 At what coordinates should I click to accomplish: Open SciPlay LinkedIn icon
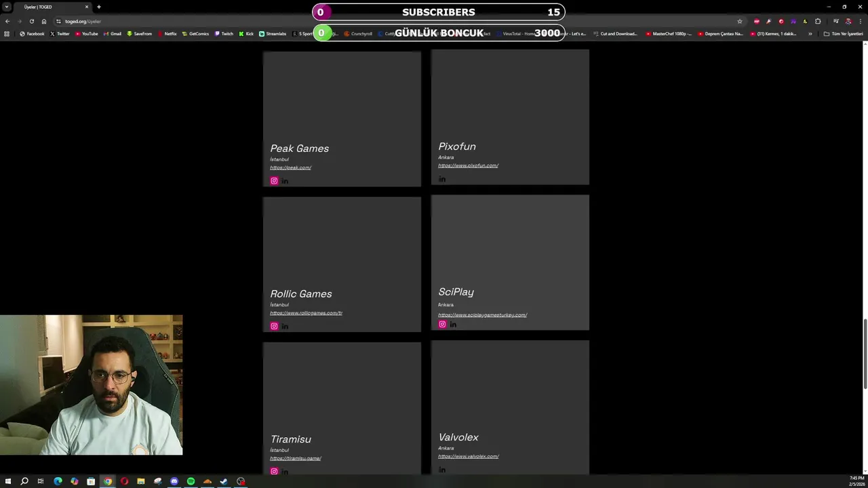click(453, 324)
